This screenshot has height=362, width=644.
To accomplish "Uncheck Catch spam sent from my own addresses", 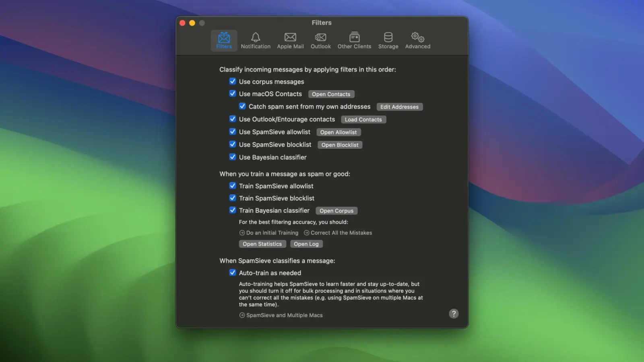I will coord(242,106).
